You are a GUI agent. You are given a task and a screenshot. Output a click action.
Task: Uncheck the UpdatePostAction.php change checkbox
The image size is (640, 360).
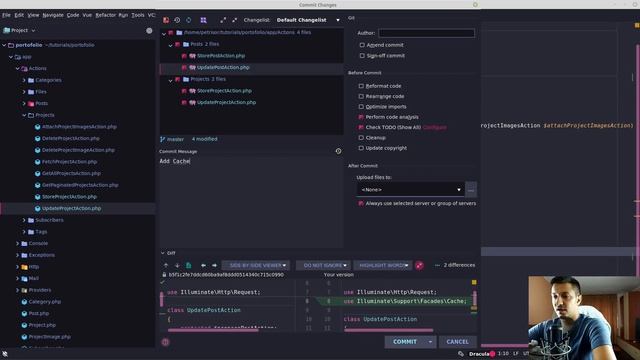click(x=184, y=67)
